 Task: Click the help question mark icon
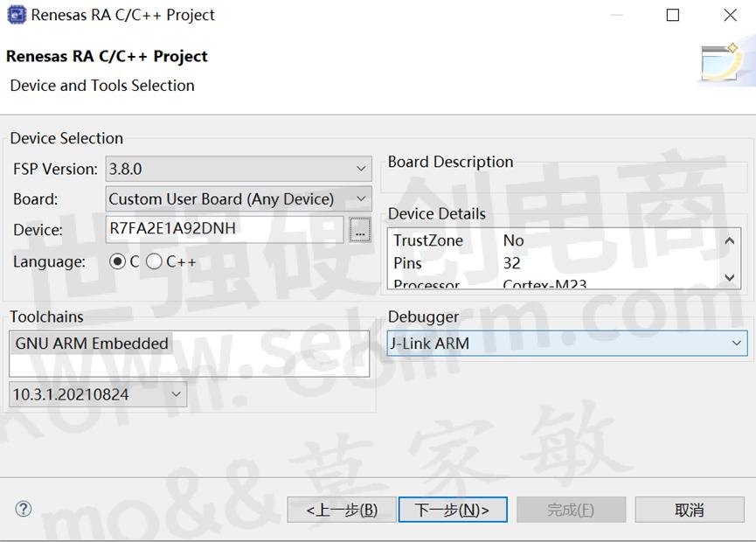[22, 510]
